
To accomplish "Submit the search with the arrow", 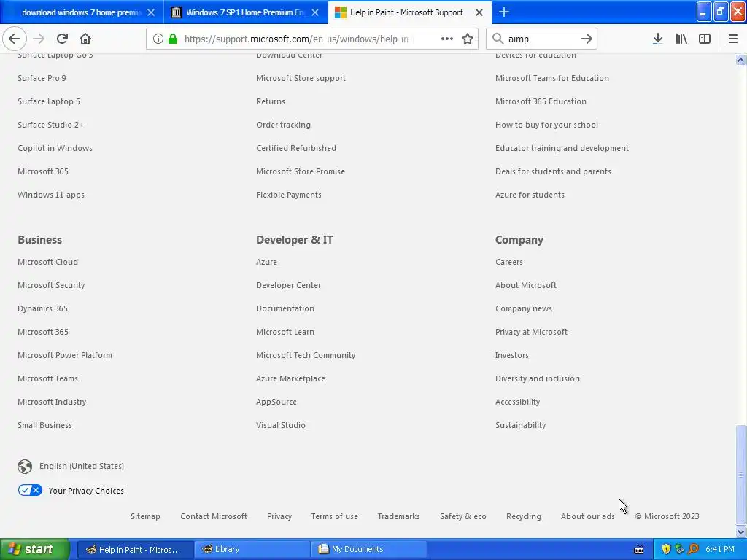I will 587,39.
